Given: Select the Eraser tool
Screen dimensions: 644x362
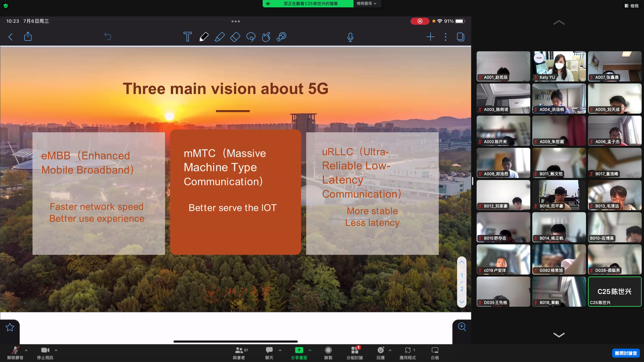Looking at the screenshot, I should [x=235, y=37].
